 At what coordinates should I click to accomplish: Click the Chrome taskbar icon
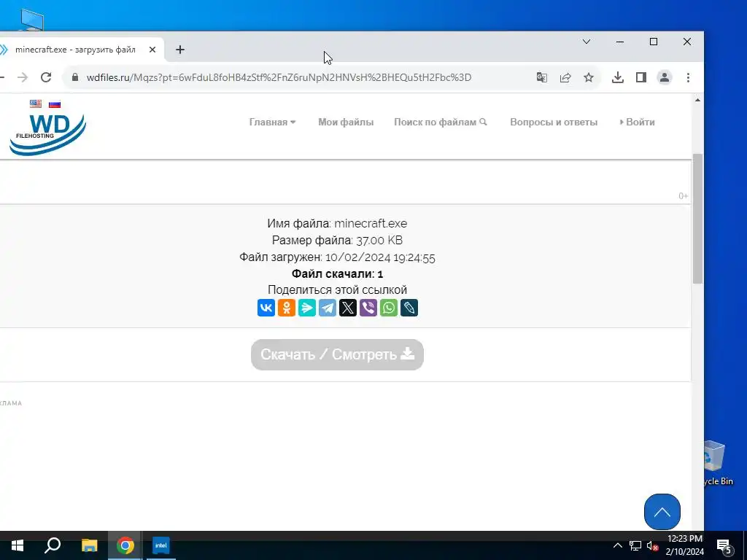[125, 545]
